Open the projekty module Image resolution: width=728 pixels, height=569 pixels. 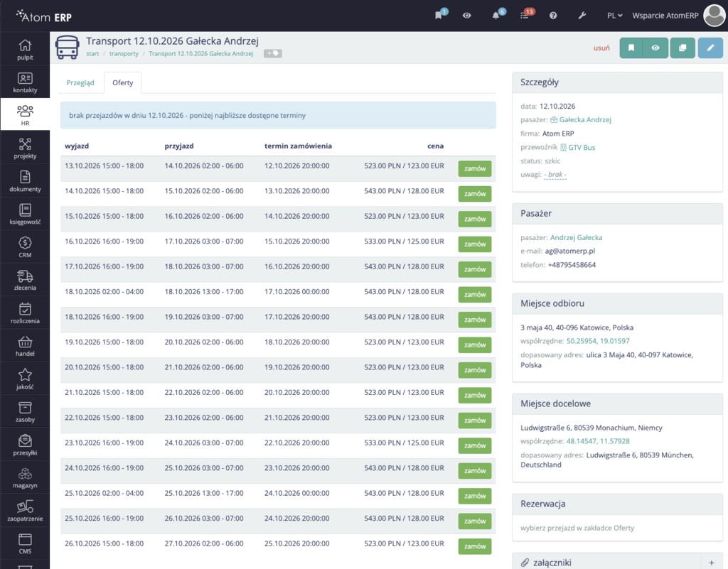(x=25, y=148)
